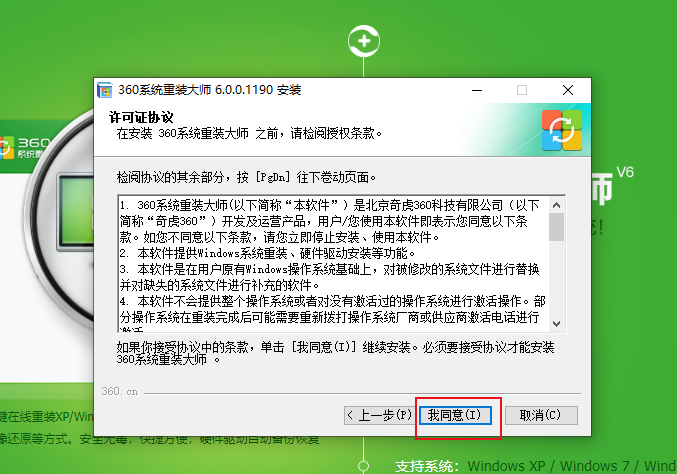Click the license scrollbar up arrow
677x474 pixels.
[x=557, y=205]
